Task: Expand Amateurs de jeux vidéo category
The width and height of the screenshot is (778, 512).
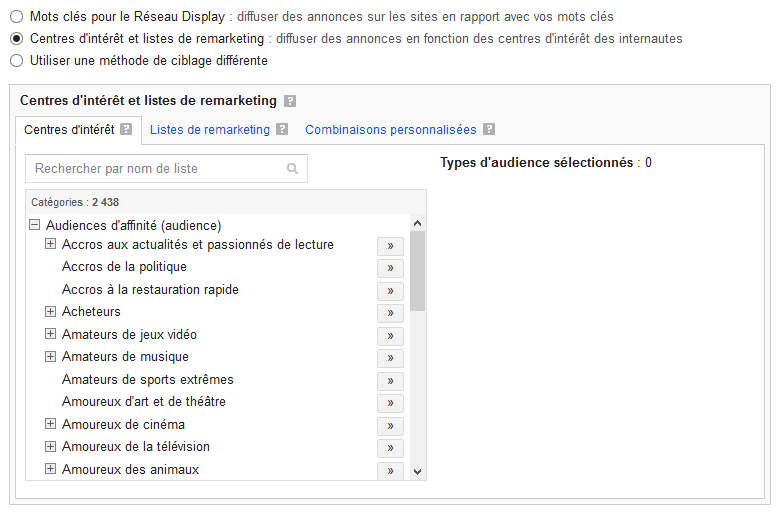Action: [x=50, y=333]
